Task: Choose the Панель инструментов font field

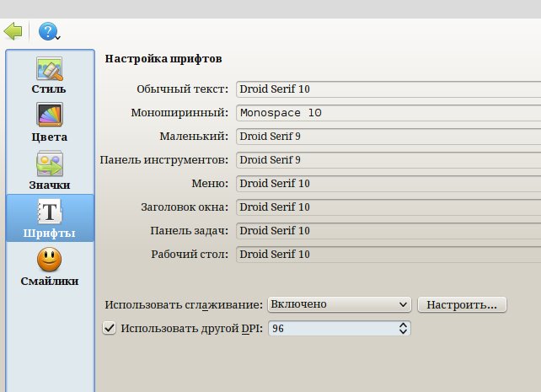Action: tap(388, 159)
